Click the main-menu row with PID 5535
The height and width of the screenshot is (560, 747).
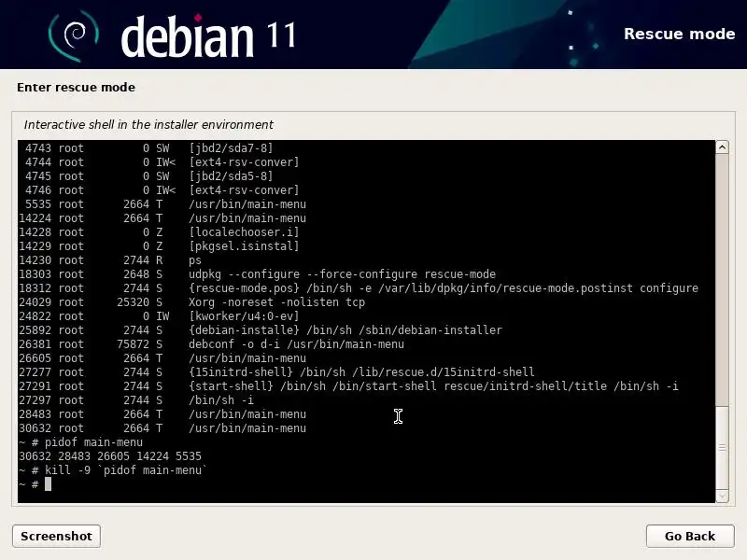(x=166, y=204)
